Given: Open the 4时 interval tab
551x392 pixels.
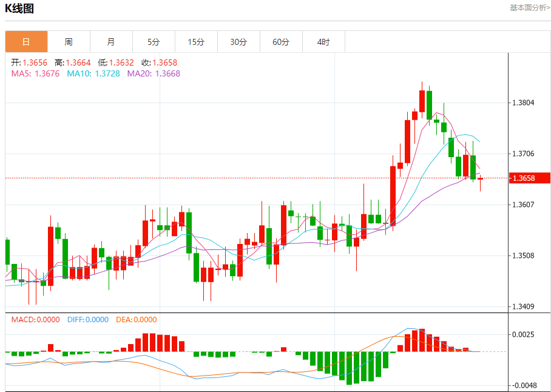Looking at the screenshot, I should pos(324,42).
